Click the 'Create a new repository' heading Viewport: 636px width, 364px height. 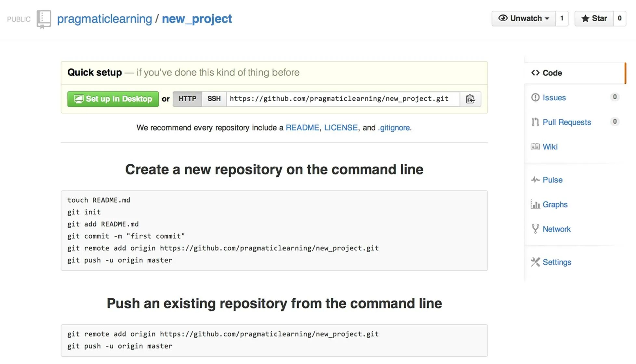pos(274,169)
